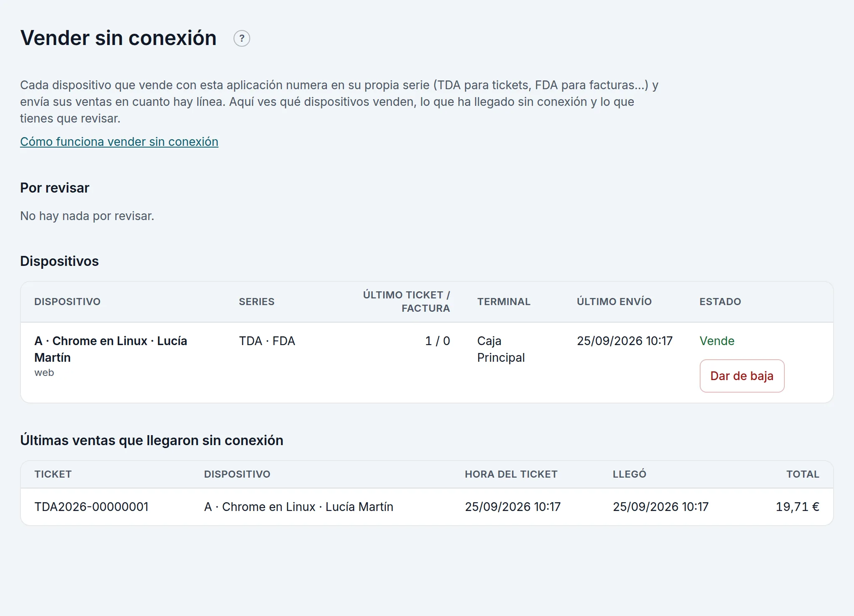Click the 'HORA DEL TICKET' column header
Viewport: 854px width, 616px height.
point(511,474)
